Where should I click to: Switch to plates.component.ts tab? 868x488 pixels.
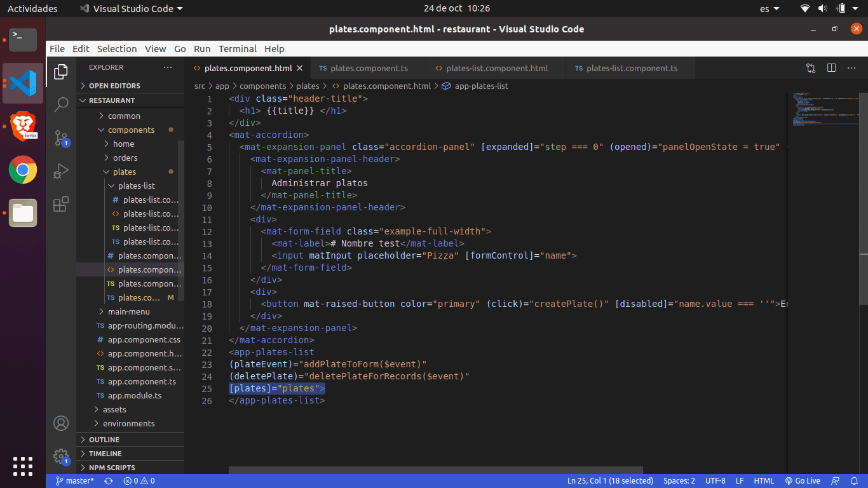pyautogui.click(x=369, y=68)
